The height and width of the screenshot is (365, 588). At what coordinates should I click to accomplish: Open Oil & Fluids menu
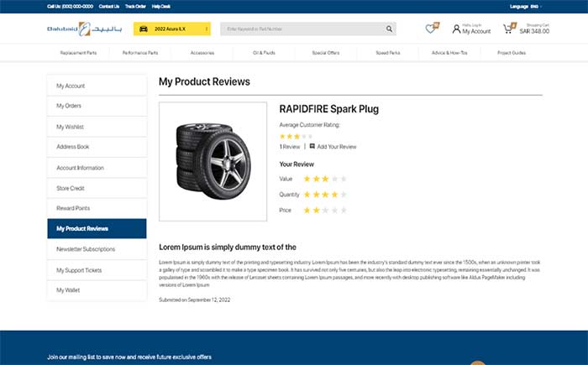(264, 53)
